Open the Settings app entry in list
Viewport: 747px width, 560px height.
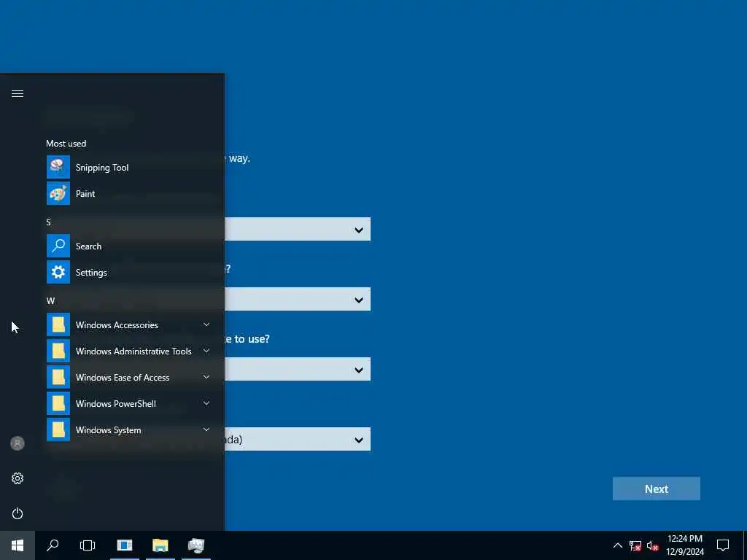(x=135, y=272)
